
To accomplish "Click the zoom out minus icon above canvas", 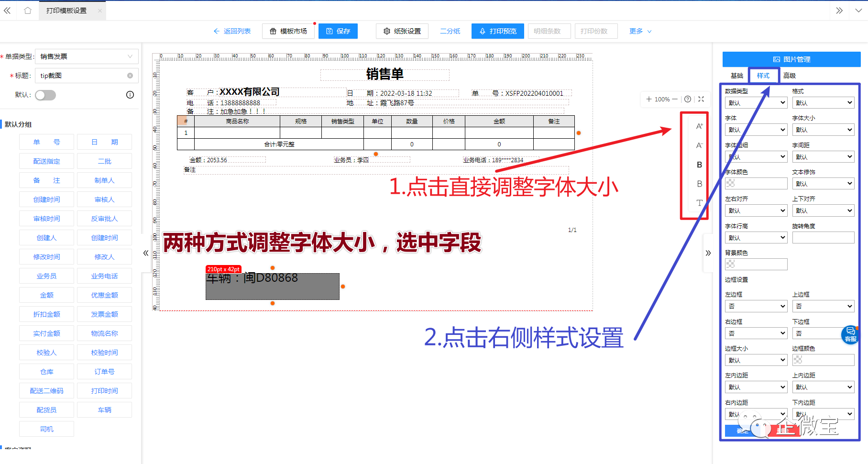I will coord(675,99).
